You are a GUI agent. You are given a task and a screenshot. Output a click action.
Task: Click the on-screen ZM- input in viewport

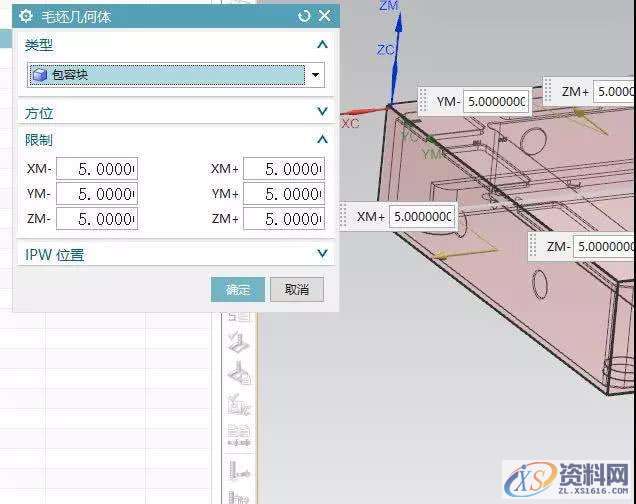pos(604,246)
